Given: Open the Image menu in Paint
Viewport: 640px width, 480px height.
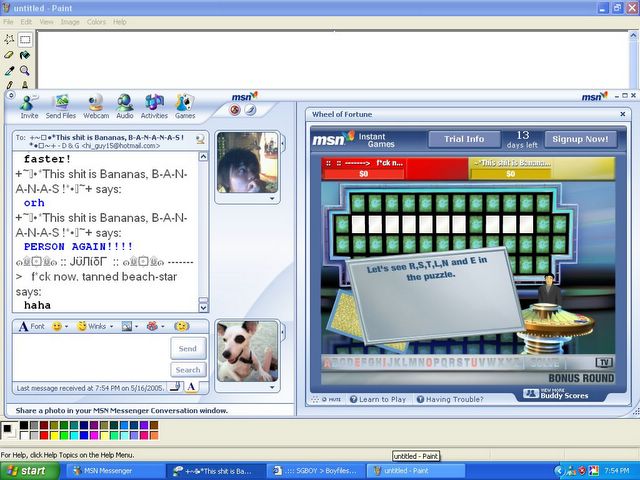Looking at the screenshot, I should click(70, 22).
